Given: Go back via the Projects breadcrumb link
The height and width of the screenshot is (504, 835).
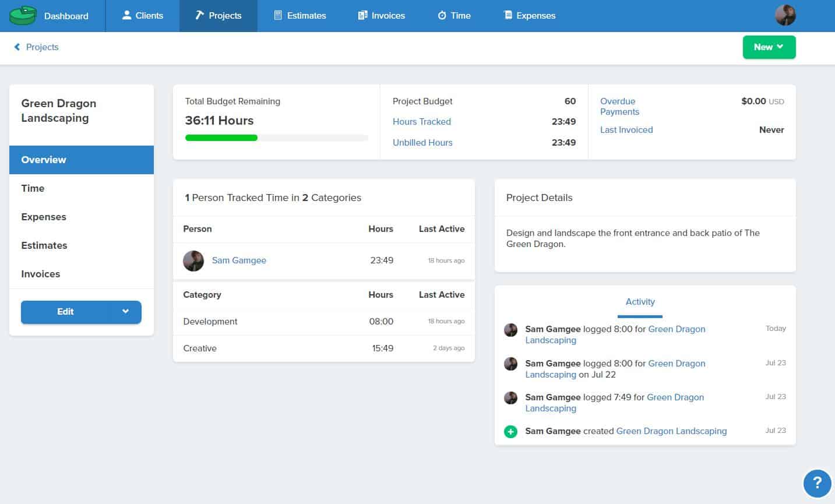Looking at the screenshot, I should click(42, 47).
